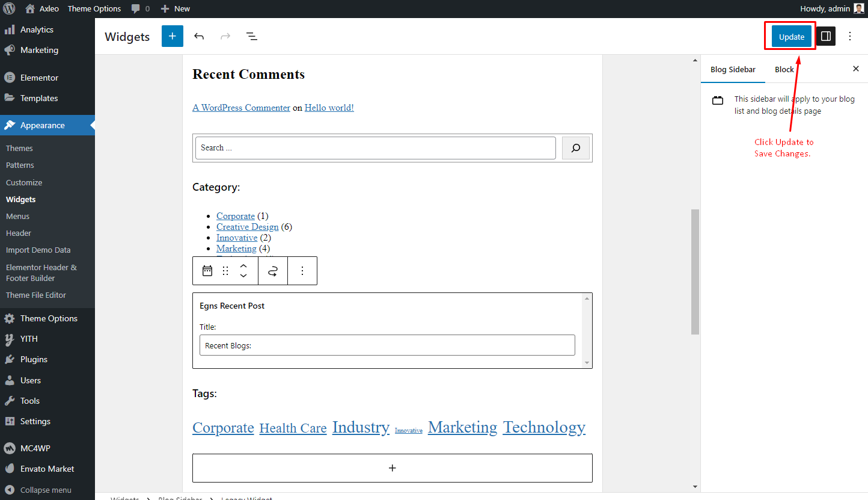The image size is (868, 500).
Task: Move the widget block up
Action: pyautogui.click(x=243, y=266)
